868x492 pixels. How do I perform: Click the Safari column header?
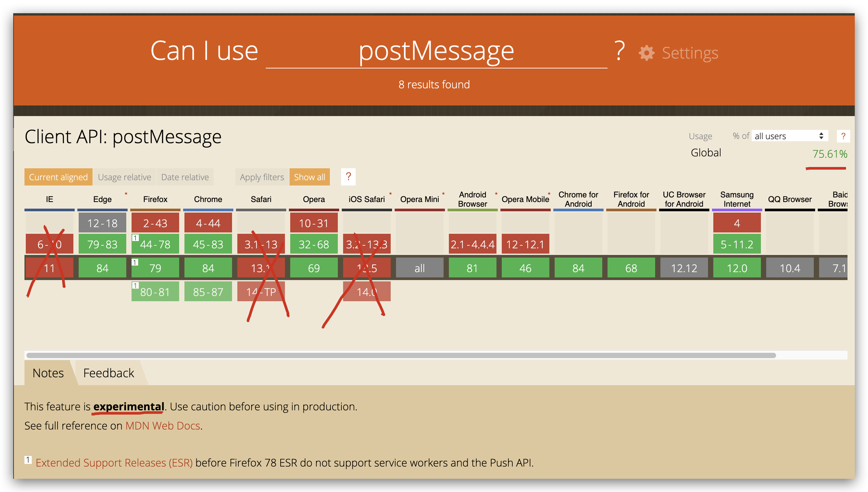(x=261, y=199)
